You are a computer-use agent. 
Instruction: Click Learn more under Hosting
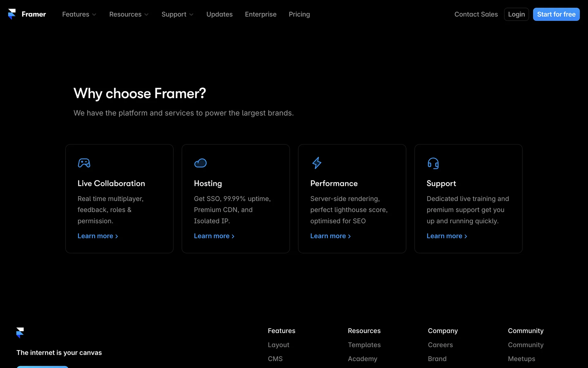214,236
